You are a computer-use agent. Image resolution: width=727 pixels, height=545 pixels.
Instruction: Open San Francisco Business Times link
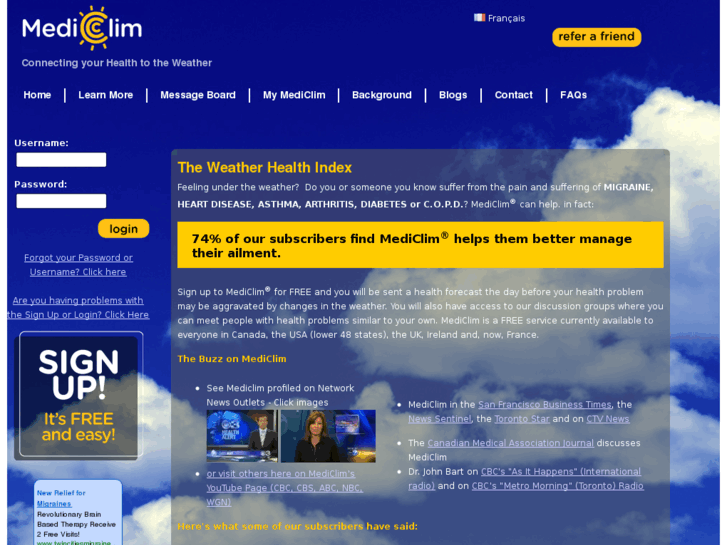click(x=545, y=404)
